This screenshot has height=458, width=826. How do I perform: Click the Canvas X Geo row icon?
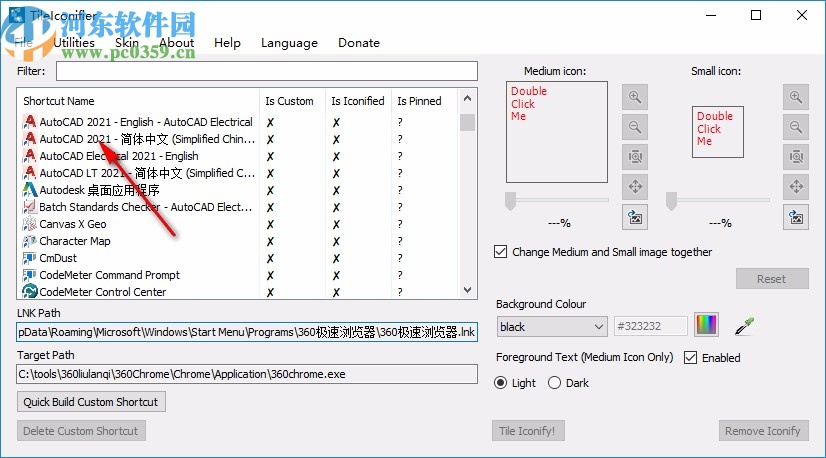point(30,223)
